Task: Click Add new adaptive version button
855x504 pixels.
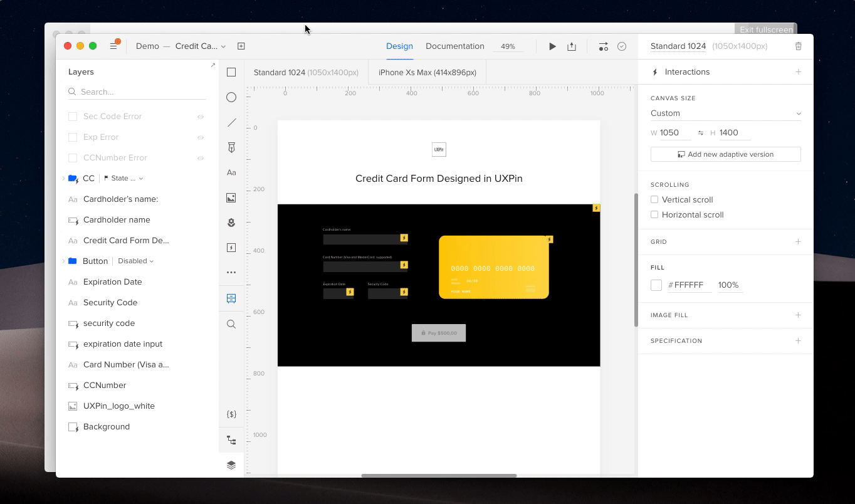Action: click(x=726, y=154)
